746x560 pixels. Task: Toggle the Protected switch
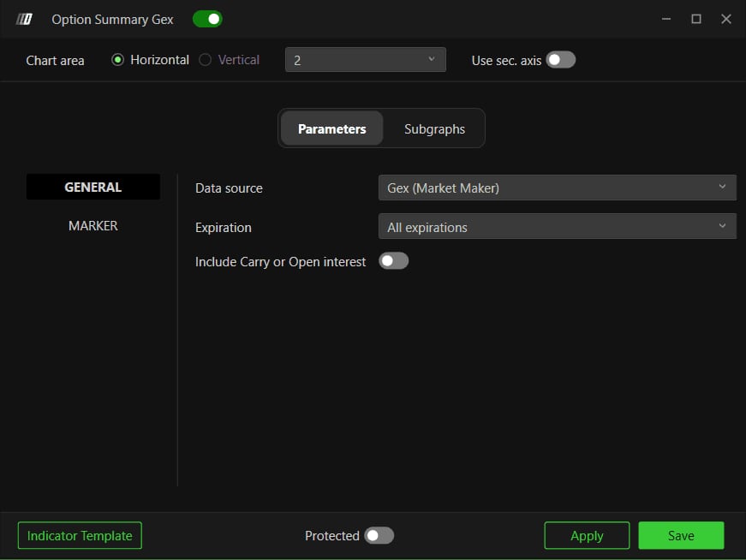379,535
